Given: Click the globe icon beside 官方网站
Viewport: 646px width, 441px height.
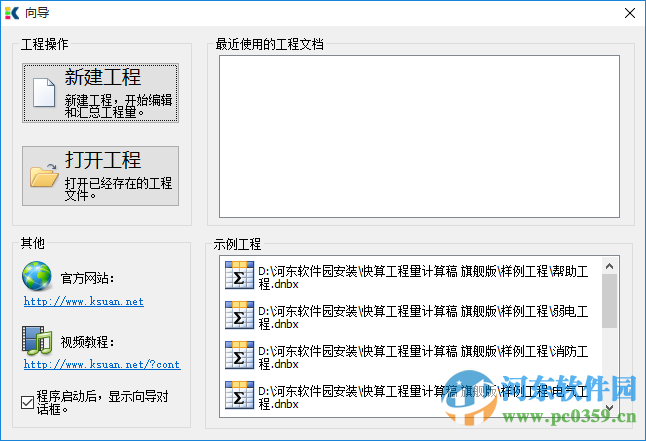Looking at the screenshot, I should coord(37,276).
